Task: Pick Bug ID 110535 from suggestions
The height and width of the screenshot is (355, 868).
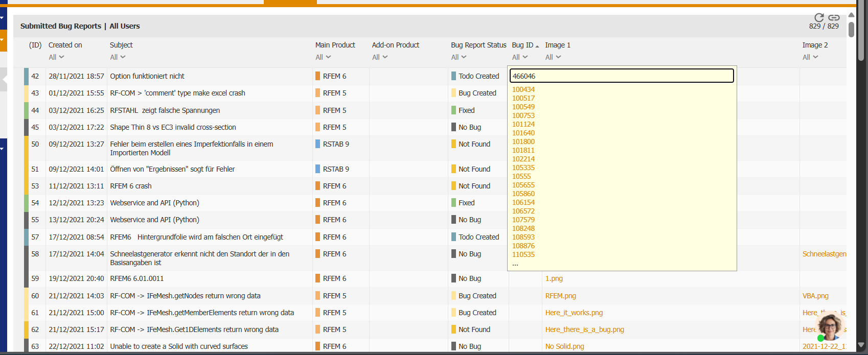Action: click(523, 254)
